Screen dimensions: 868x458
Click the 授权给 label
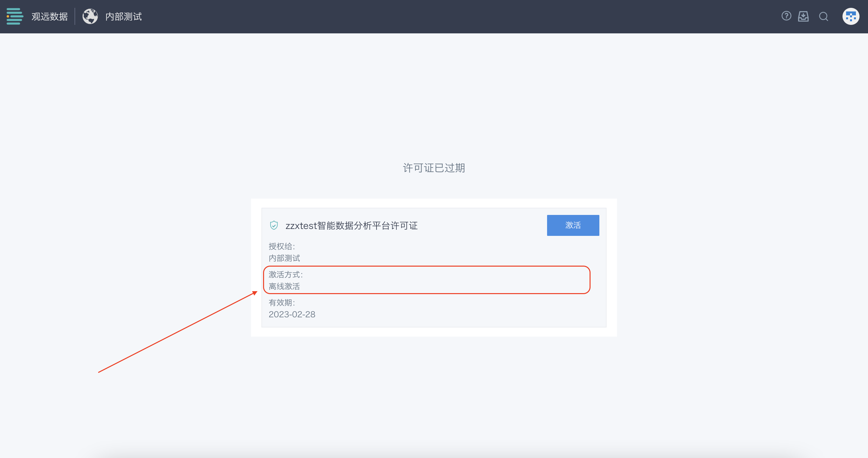[x=282, y=247]
